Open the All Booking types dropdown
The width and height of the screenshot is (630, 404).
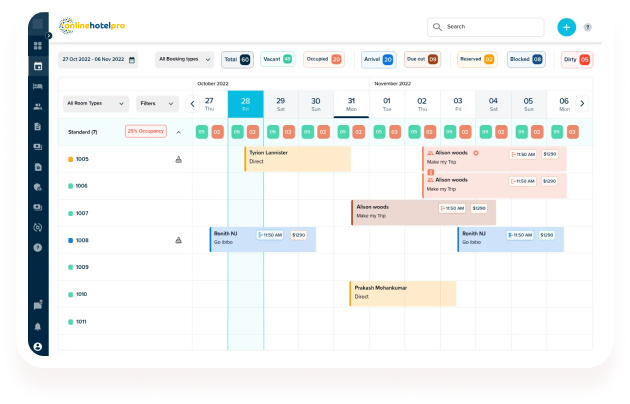[x=184, y=60]
